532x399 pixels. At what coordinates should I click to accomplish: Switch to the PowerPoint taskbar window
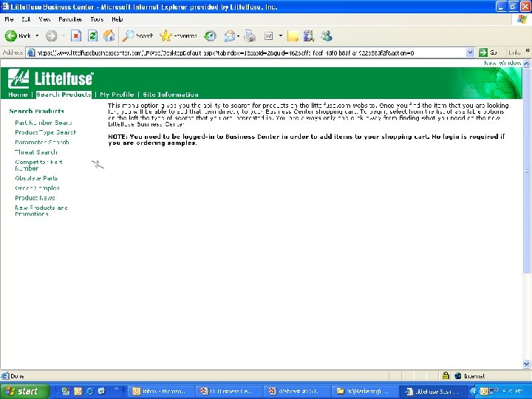point(229,391)
